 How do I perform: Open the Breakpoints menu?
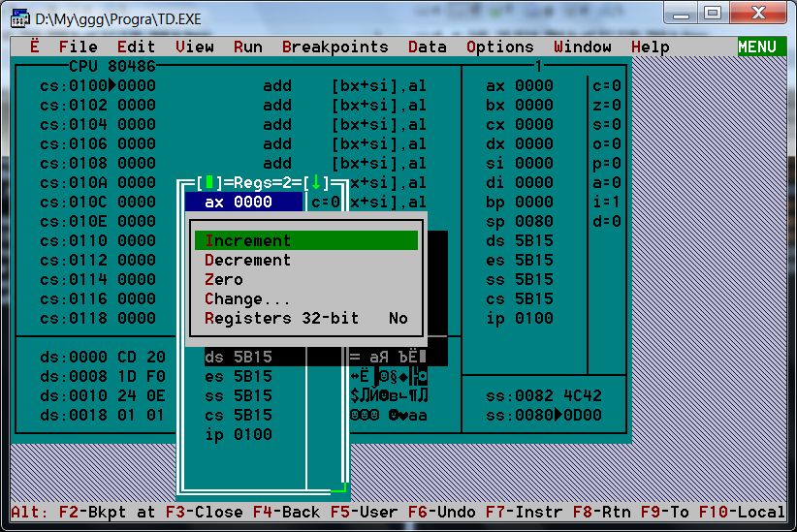[x=335, y=47]
